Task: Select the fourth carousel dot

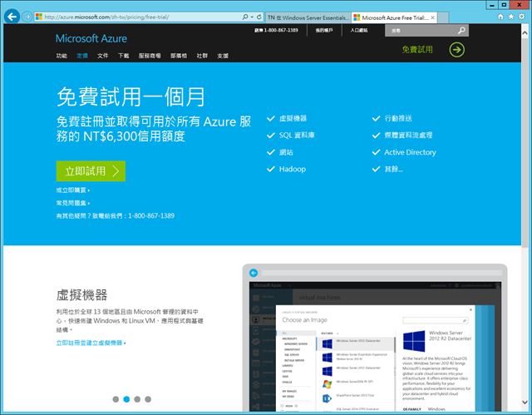Action: 148,399
